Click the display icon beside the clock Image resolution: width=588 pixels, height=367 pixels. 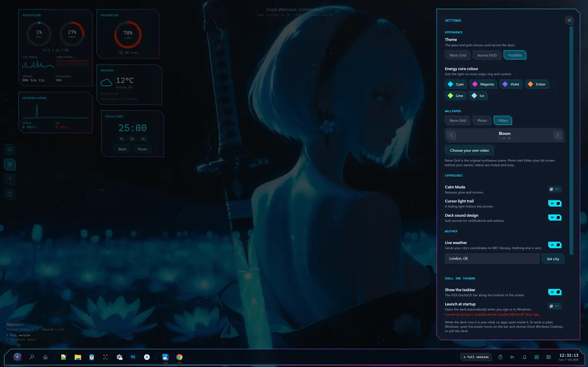tap(549, 357)
